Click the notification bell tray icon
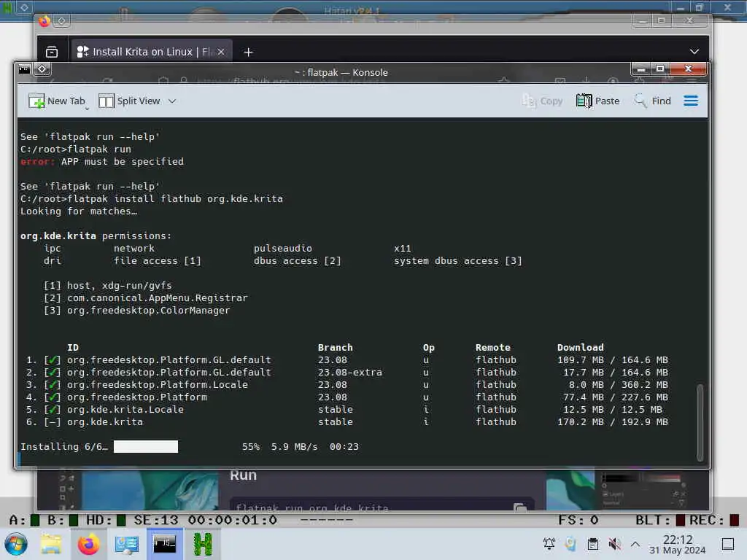The image size is (747, 560). click(x=549, y=544)
